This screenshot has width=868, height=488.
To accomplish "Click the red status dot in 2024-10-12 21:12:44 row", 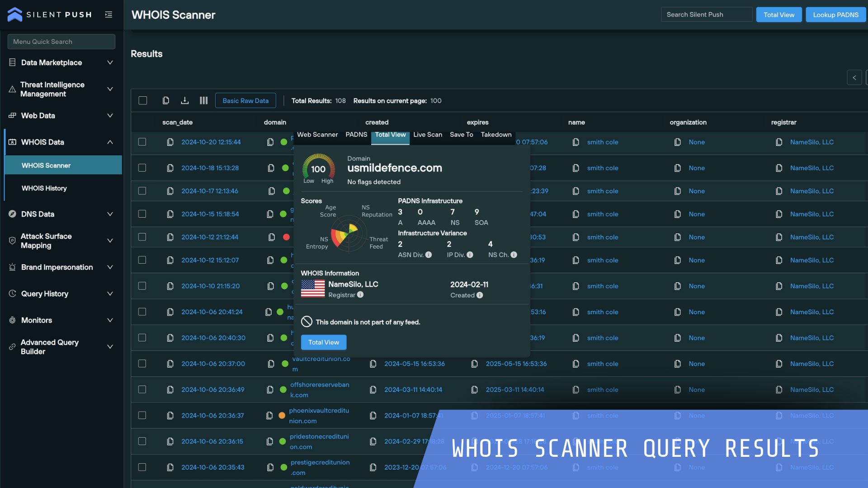I will tap(286, 237).
